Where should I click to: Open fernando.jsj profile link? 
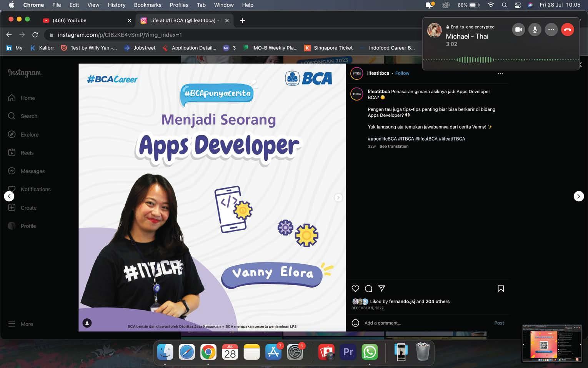(x=402, y=301)
